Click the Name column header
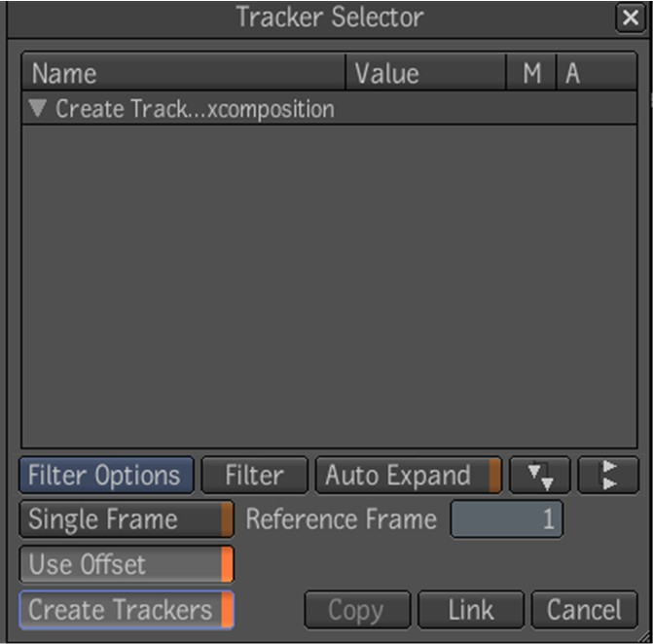The image size is (653, 644). (183, 73)
